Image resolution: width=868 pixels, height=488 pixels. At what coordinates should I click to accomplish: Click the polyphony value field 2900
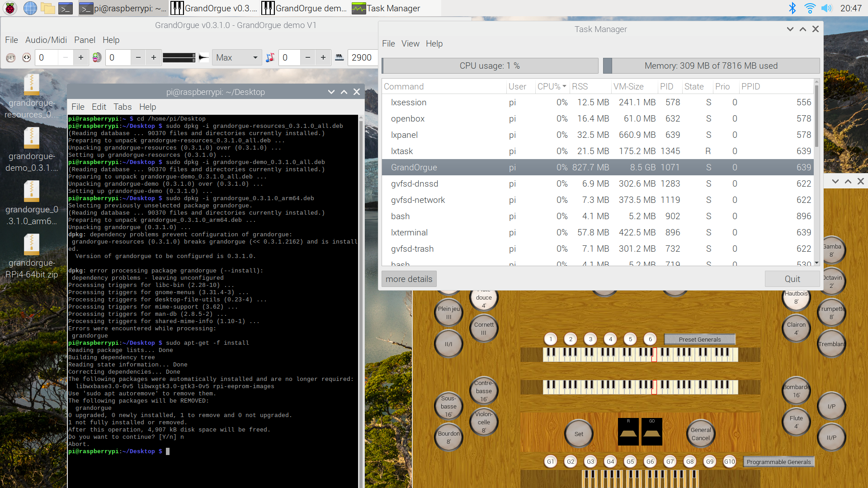[362, 57]
